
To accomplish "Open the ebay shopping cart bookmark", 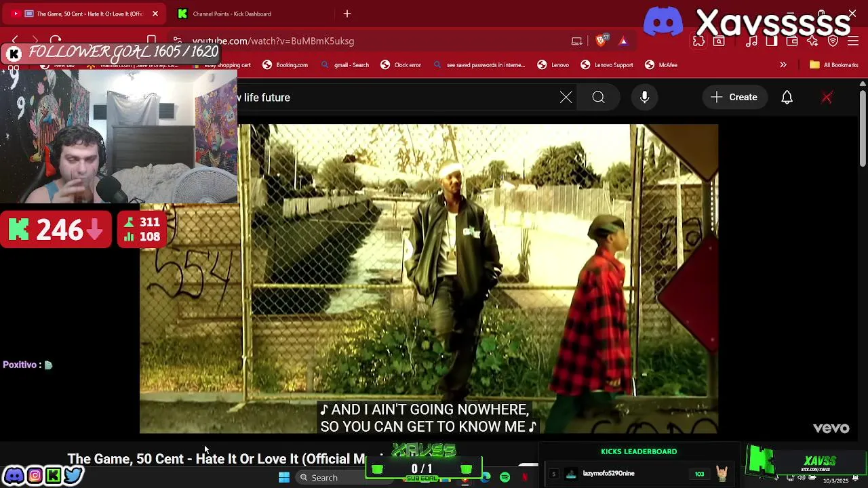I will pos(223,65).
